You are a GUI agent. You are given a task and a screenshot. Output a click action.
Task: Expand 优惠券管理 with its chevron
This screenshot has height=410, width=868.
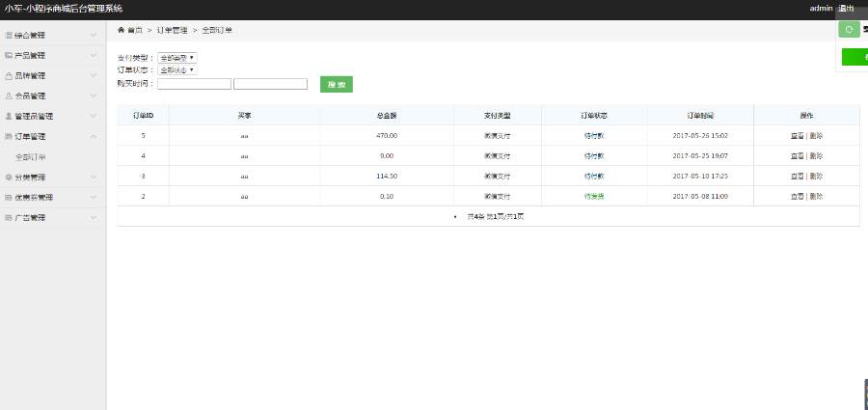pos(93,197)
